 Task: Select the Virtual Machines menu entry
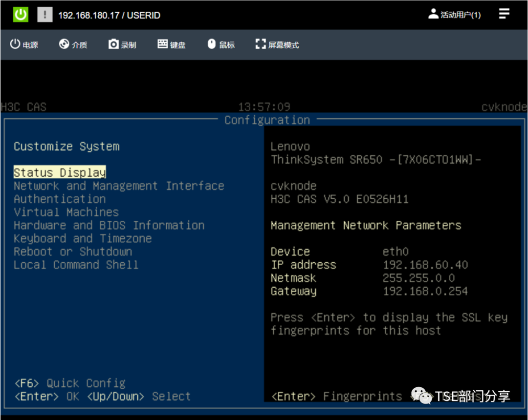pyautogui.click(x=66, y=212)
